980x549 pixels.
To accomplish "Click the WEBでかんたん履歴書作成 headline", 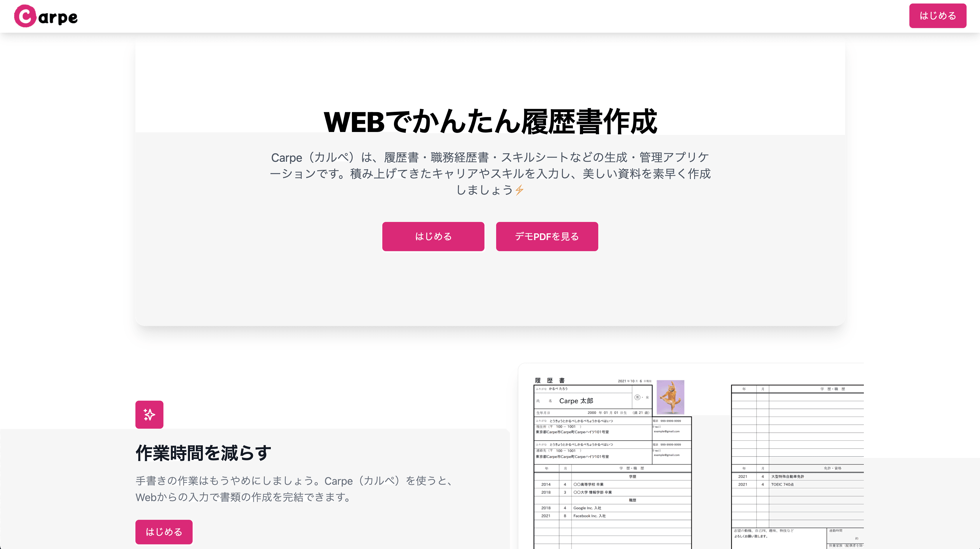I will [x=490, y=121].
